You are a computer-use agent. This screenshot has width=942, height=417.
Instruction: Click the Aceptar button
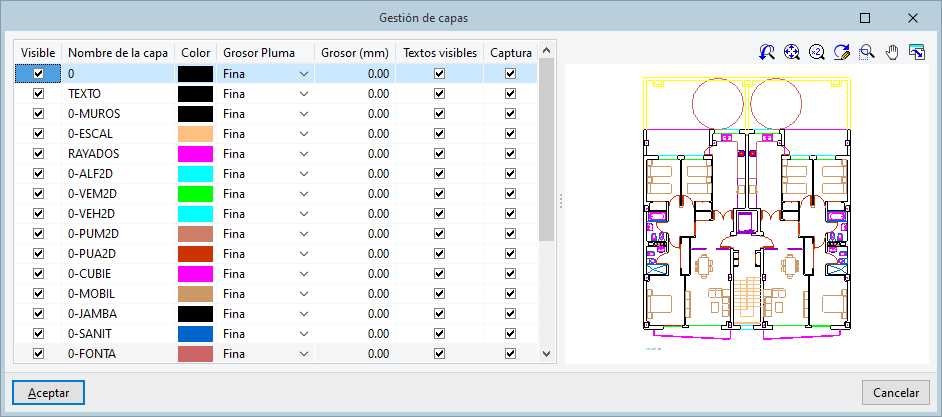point(48,393)
